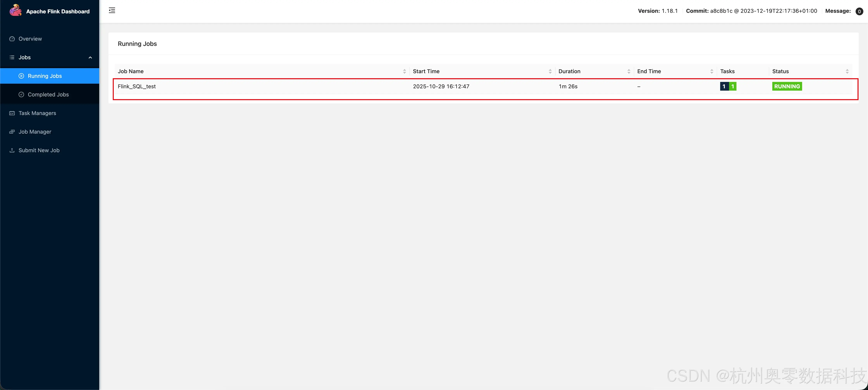Click the Task Managers icon
This screenshot has width=868, height=390.
tap(12, 113)
